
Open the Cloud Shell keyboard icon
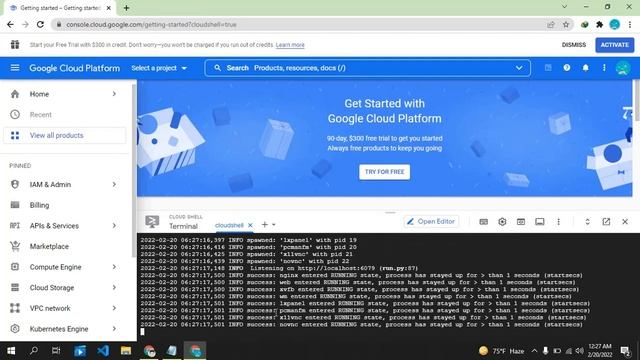coord(483,222)
